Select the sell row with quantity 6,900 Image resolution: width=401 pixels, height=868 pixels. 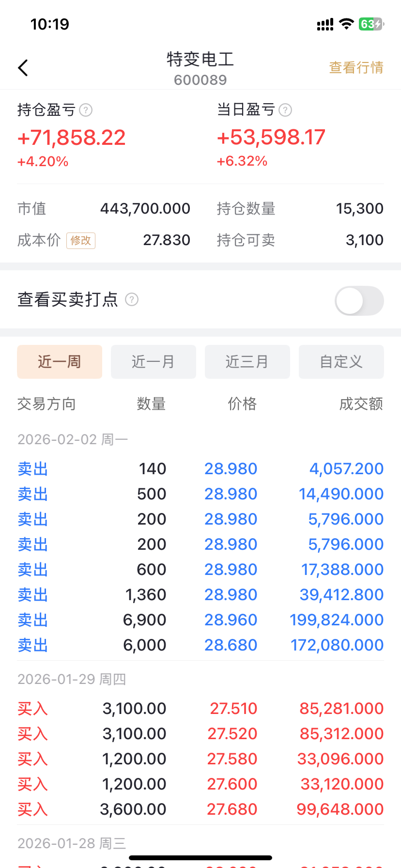pos(200,620)
